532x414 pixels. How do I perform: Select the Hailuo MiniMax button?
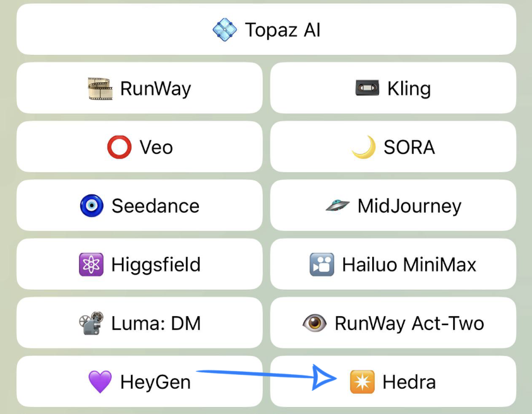pyautogui.click(x=393, y=264)
